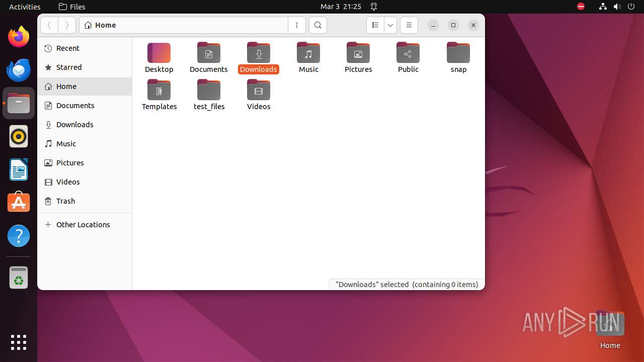Launch Rhythmbox from the dock
The image size is (644, 362).
click(19, 136)
